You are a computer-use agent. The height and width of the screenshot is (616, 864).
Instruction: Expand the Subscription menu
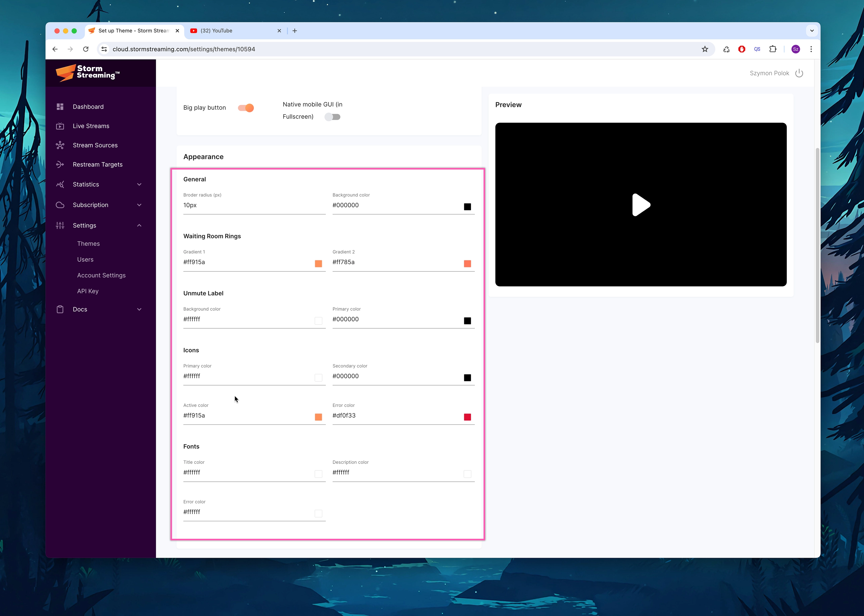pos(139,205)
